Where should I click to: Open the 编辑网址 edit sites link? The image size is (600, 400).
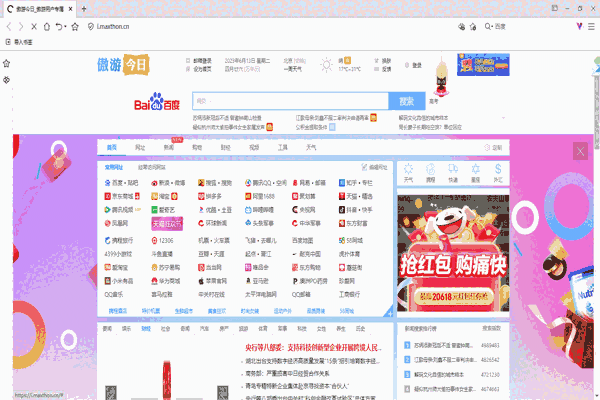374,167
